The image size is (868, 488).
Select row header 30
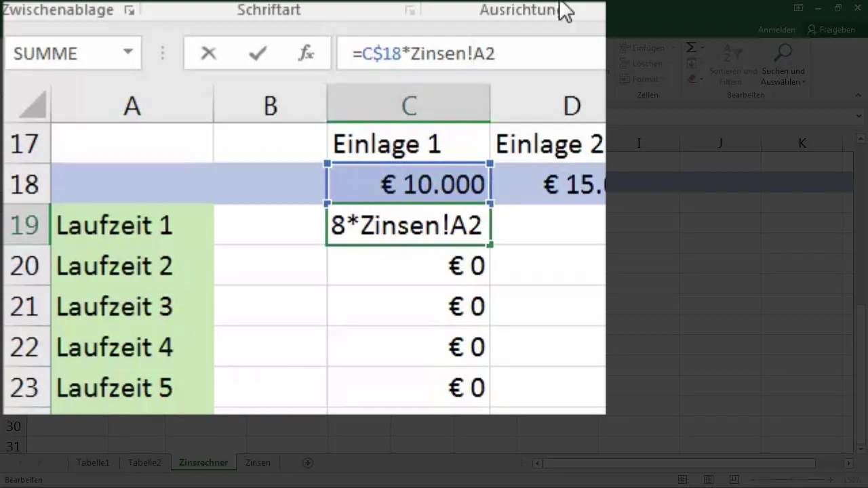click(x=14, y=426)
